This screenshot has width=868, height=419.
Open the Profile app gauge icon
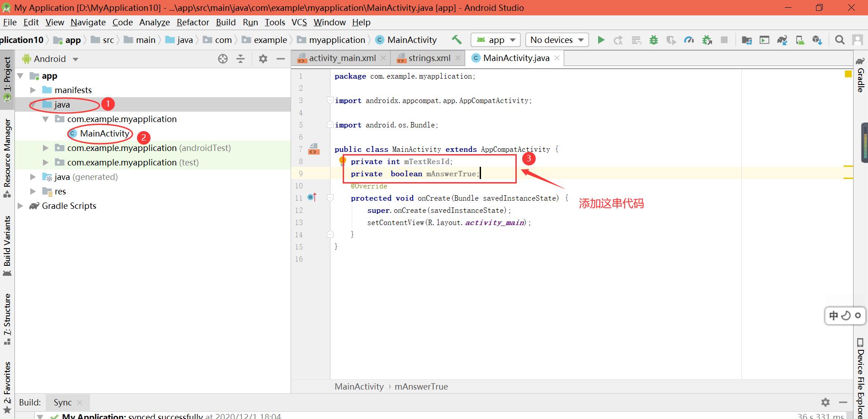coord(689,40)
